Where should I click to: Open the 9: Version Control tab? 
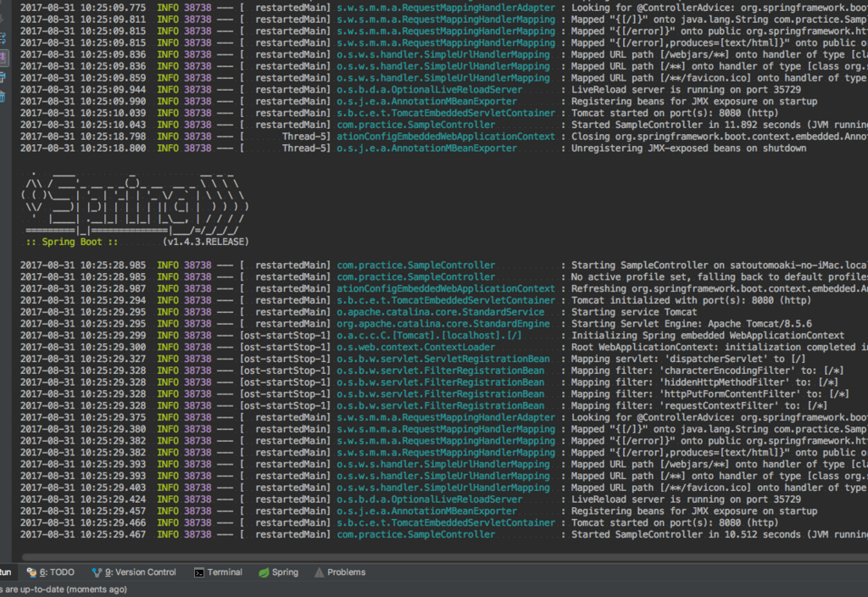point(134,572)
